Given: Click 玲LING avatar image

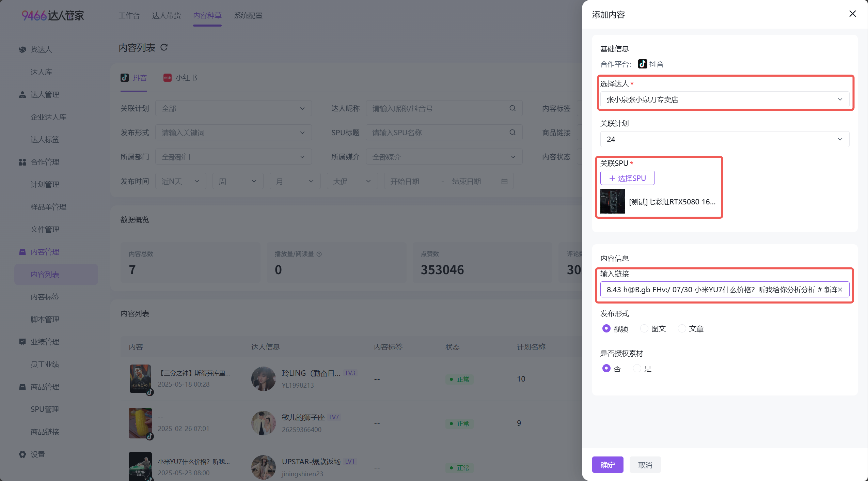Looking at the screenshot, I should tap(263, 379).
